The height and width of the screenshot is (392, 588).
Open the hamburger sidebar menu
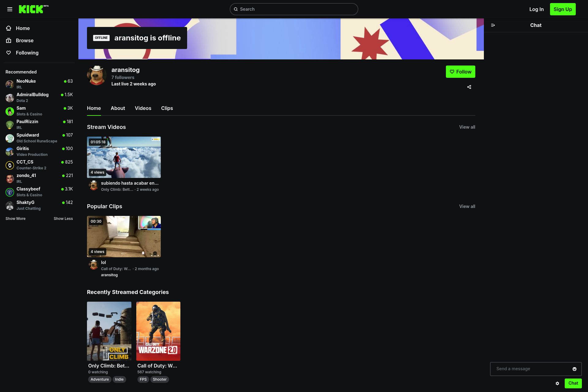tap(10, 9)
